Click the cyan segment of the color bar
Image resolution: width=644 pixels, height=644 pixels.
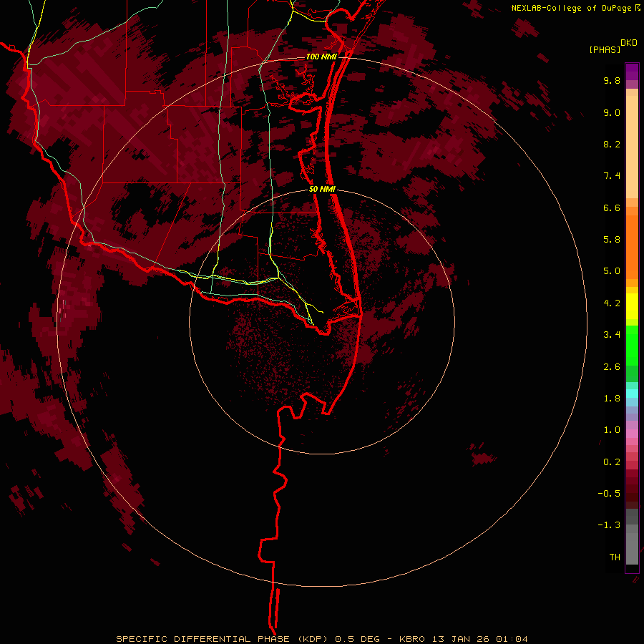[632, 394]
